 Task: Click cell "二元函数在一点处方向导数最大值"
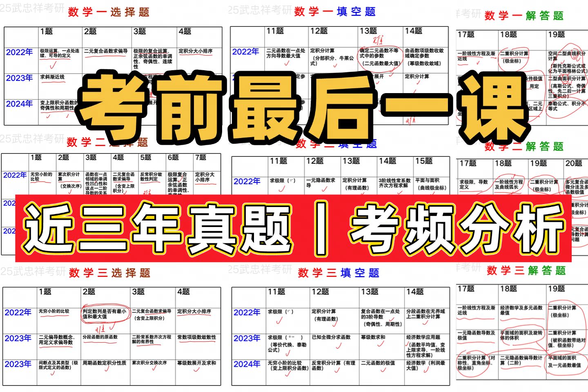coord(286,53)
